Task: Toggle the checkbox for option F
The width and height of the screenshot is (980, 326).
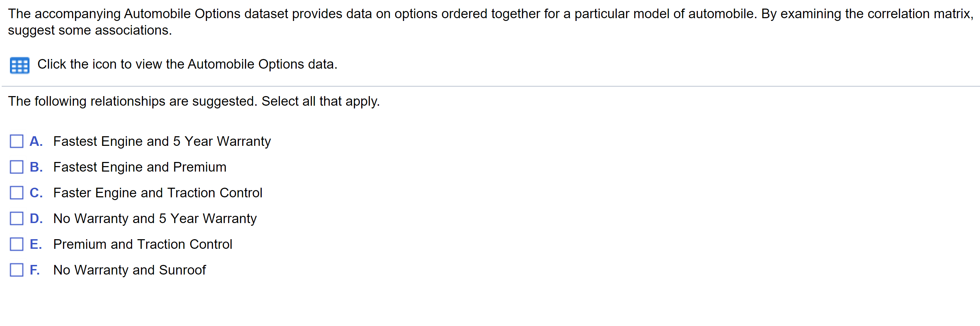Action: [16, 270]
